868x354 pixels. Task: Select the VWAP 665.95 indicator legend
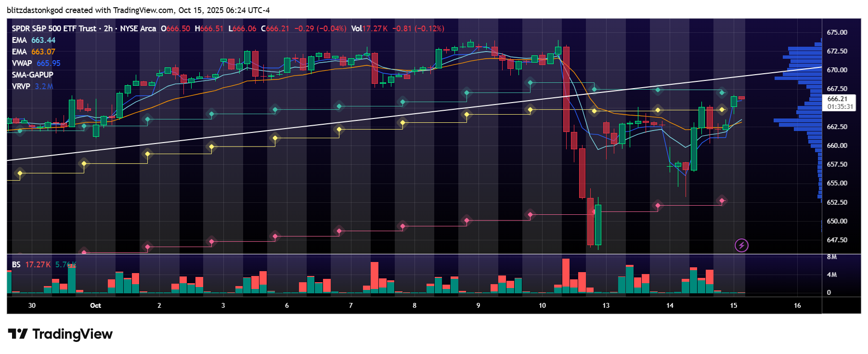tap(36, 63)
